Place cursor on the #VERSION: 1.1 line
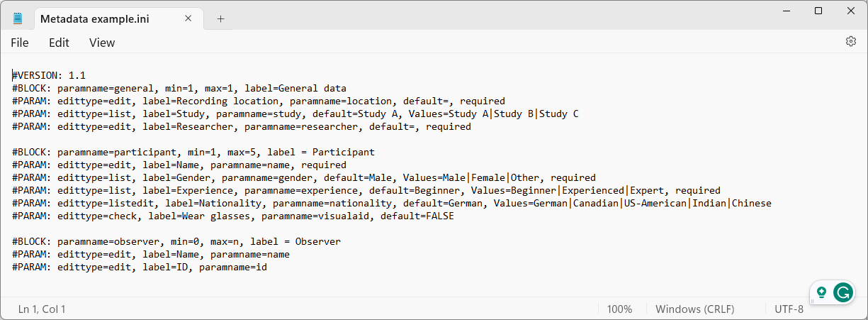The image size is (868, 320). pos(49,75)
